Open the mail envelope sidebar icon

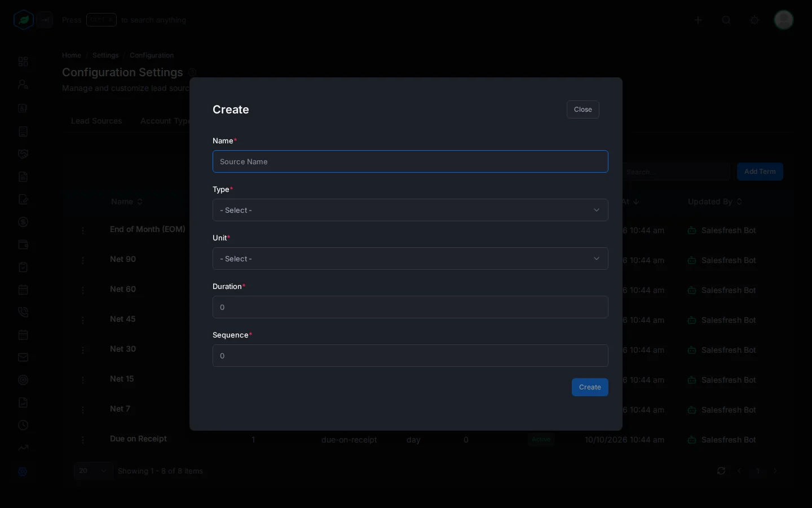pyautogui.click(x=23, y=357)
